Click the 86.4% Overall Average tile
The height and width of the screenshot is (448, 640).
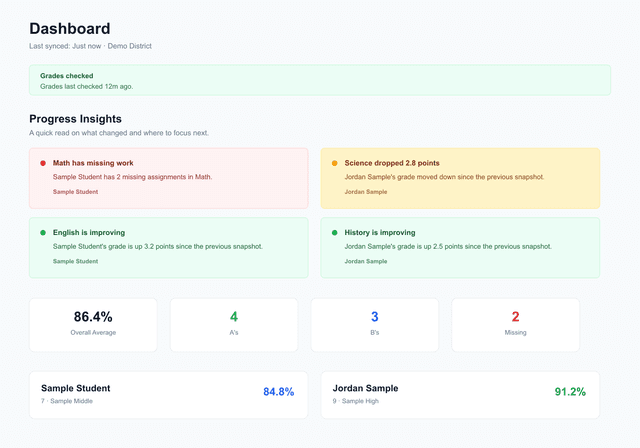coord(93,325)
